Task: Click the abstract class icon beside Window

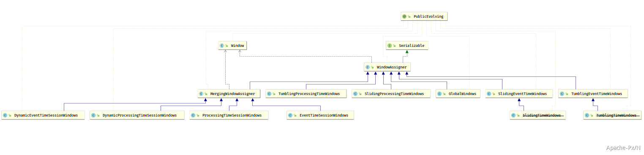Action: pos(222,45)
